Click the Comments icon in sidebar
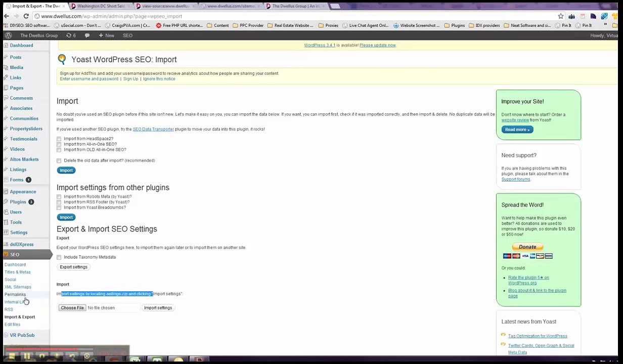 (x=6, y=98)
